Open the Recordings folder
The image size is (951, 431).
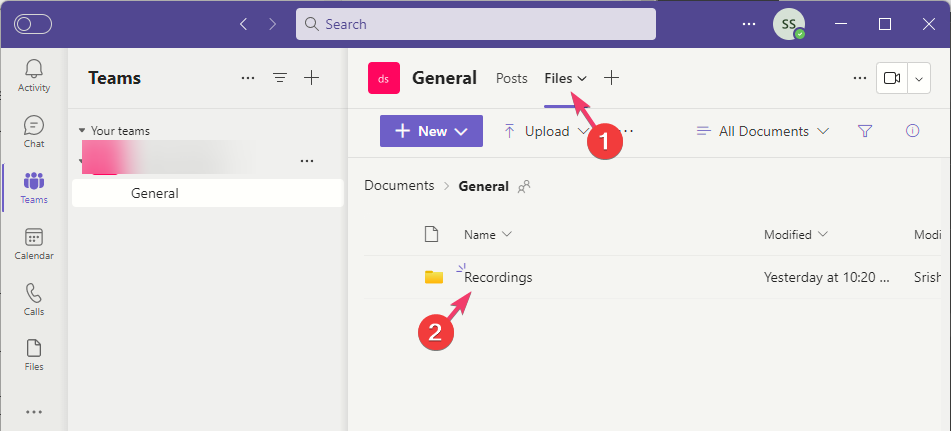coord(498,277)
